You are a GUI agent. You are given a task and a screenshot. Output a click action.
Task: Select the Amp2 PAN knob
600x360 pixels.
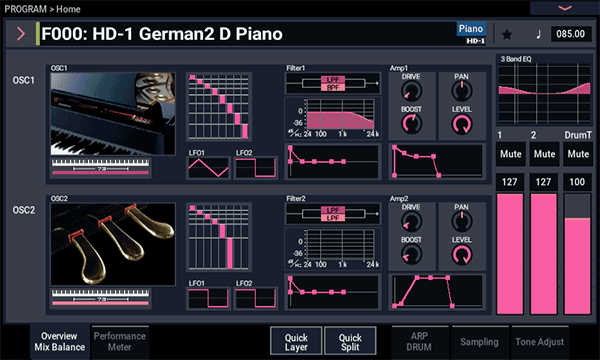pos(462,221)
